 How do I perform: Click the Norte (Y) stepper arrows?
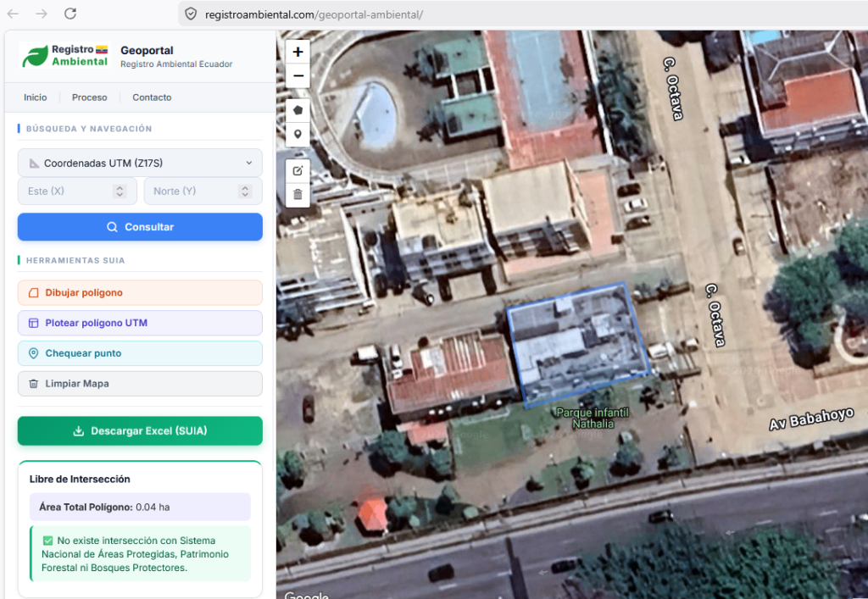(247, 191)
